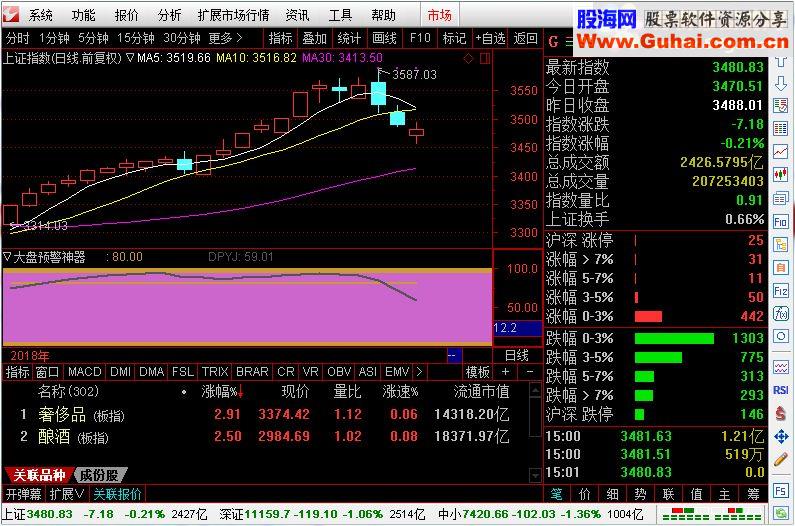Screen dimensions: 795x526
Task: Sort by 涨幅% column header
Action: 222,392
